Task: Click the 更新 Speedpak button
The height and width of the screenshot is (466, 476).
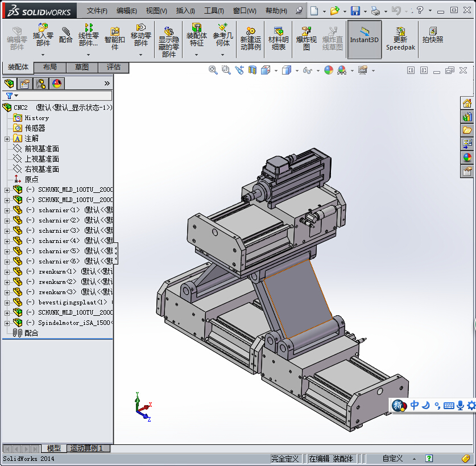Action: pyautogui.click(x=400, y=39)
